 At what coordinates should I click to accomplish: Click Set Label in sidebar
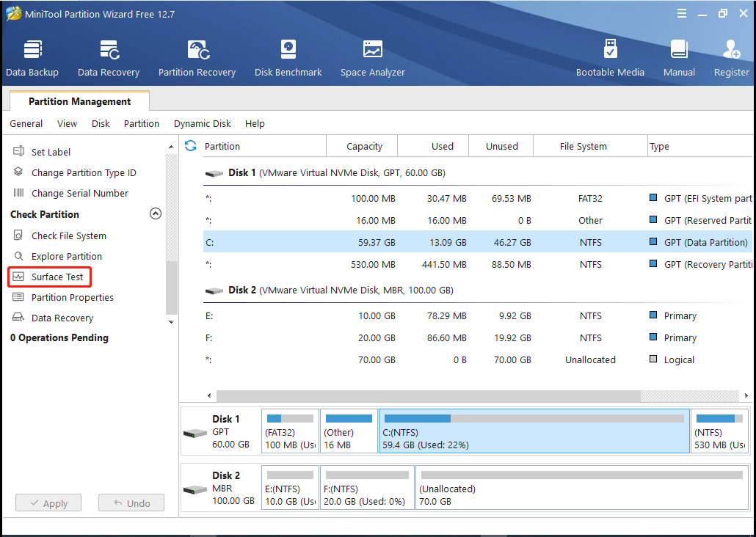click(x=51, y=152)
